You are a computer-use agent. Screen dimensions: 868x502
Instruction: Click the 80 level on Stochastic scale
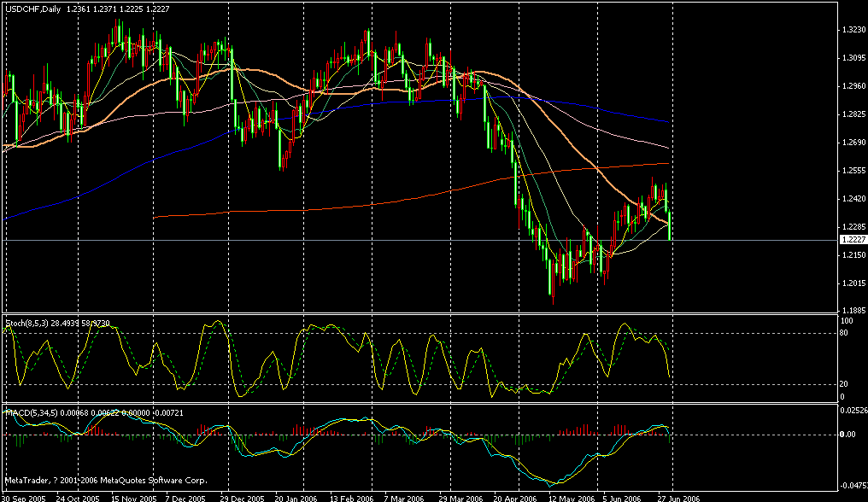tap(844, 333)
